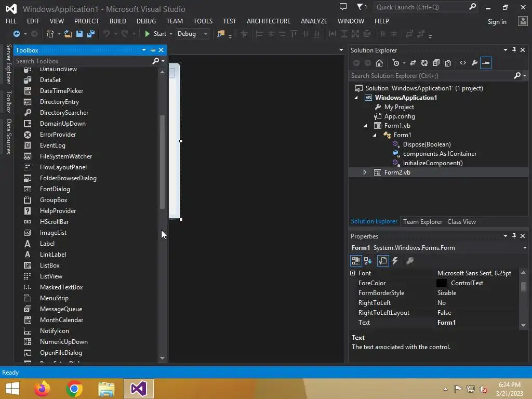Click the Refresh icon in Solution Explorer

[x=424, y=63]
